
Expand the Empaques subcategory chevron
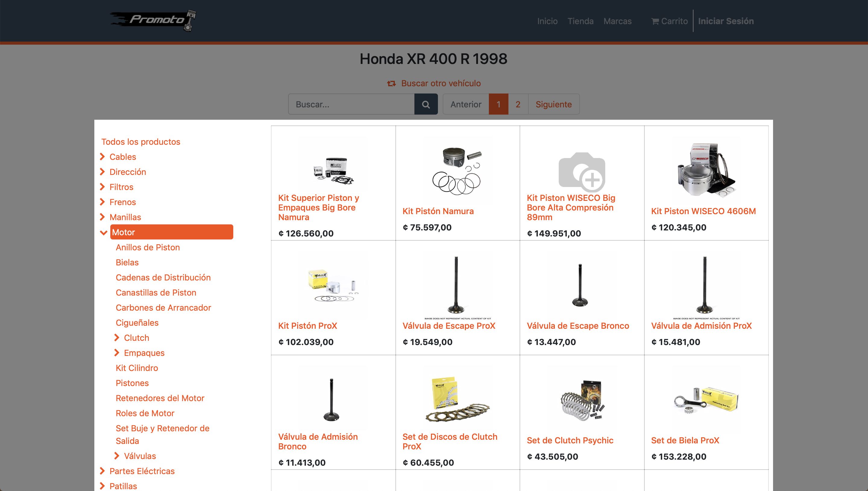pos(117,353)
